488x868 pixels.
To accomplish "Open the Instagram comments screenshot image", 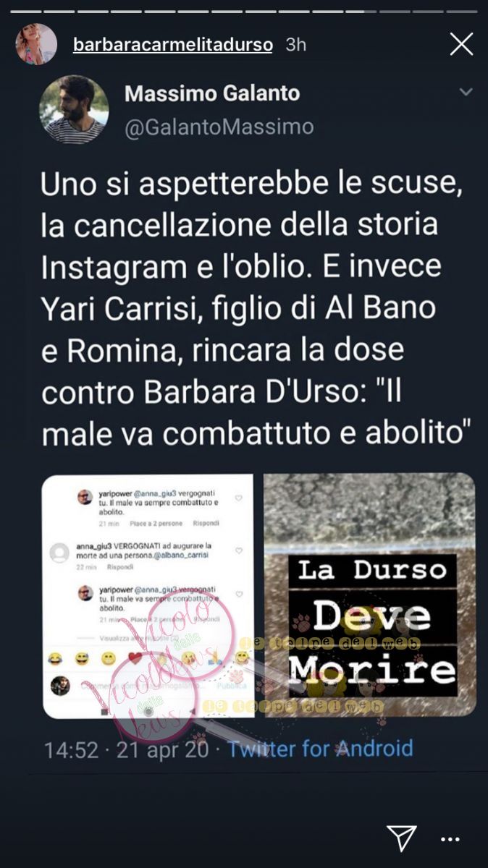I will [147, 595].
